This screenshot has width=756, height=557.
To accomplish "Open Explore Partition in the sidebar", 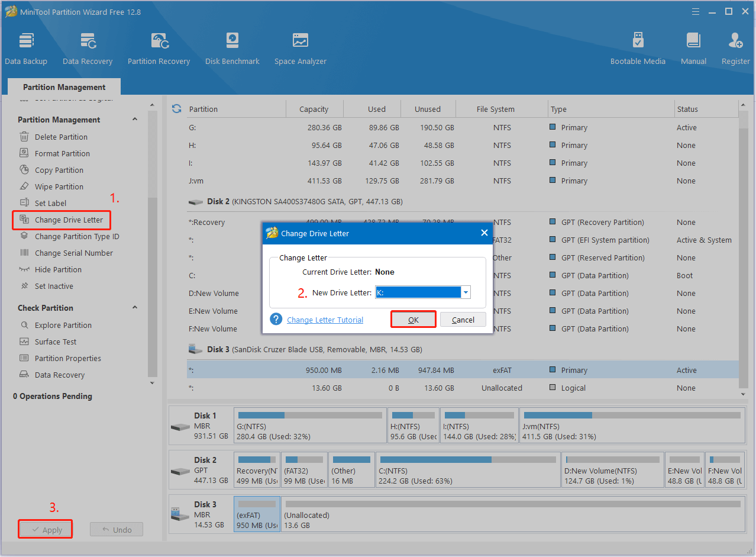I will tap(63, 325).
